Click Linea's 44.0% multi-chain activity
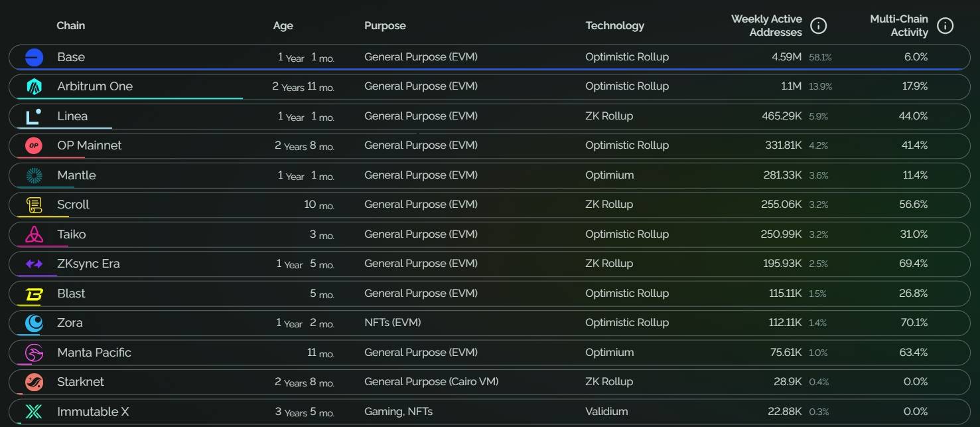This screenshot has height=427, width=980. 914,116
